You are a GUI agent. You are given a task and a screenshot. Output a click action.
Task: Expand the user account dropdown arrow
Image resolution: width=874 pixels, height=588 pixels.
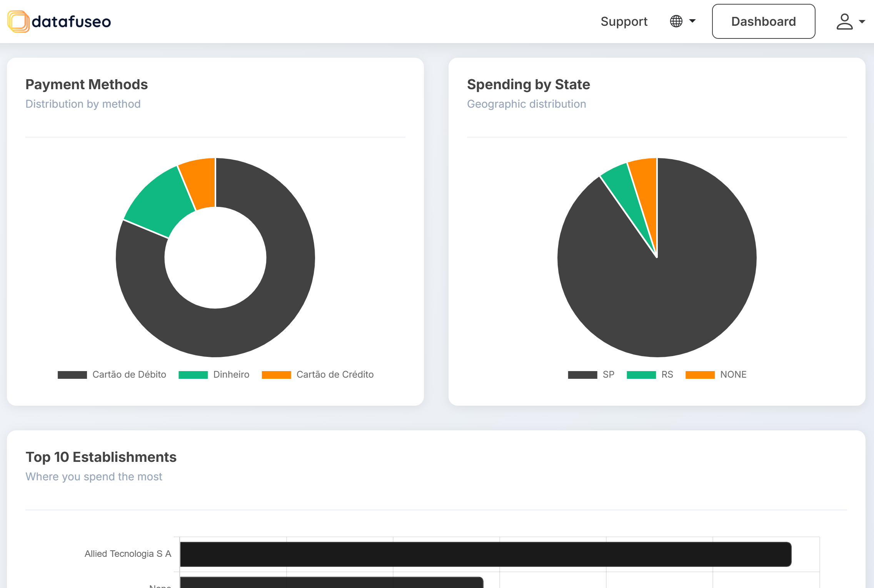click(x=862, y=22)
